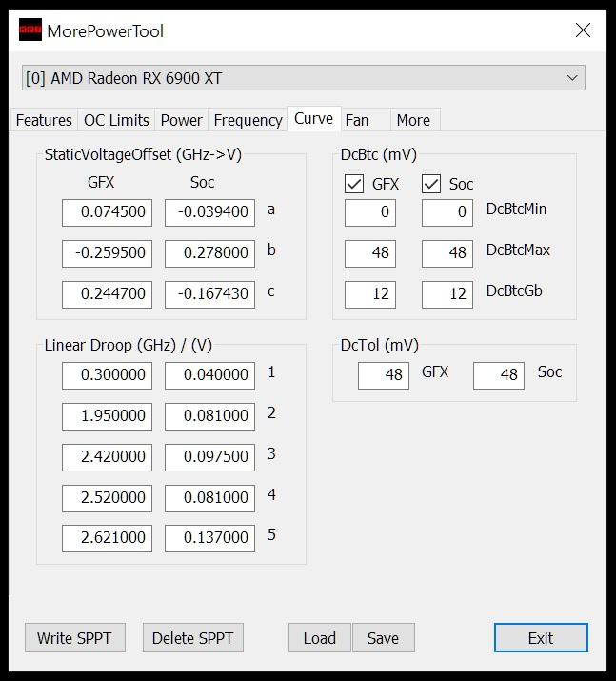This screenshot has width=616, height=681.
Task: Select Linear Droop row 1 voltage 0.040000
Action: tap(209, 375)
